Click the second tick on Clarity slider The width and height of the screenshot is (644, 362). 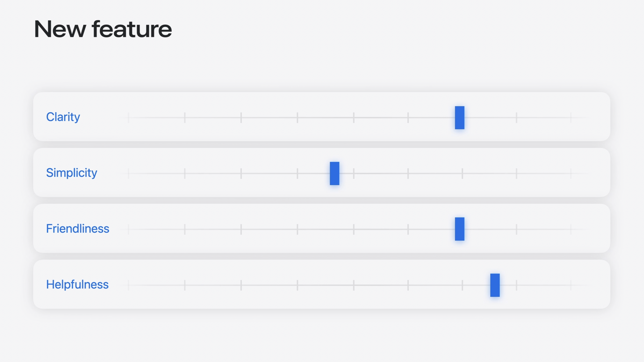pos(185,118)
